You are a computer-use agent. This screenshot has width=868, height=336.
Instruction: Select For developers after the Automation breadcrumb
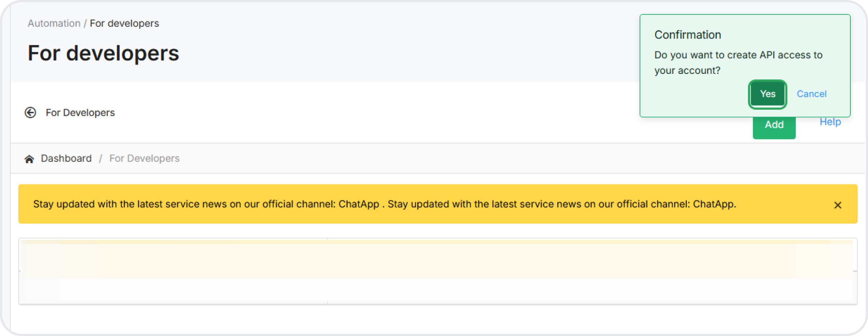(x=124, y=23)
